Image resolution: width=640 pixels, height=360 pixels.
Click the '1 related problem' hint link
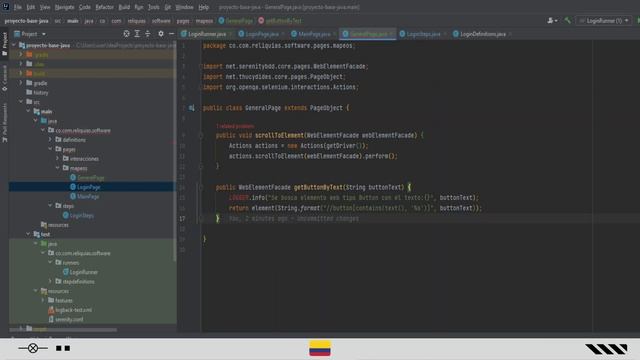tap(235, 126)
